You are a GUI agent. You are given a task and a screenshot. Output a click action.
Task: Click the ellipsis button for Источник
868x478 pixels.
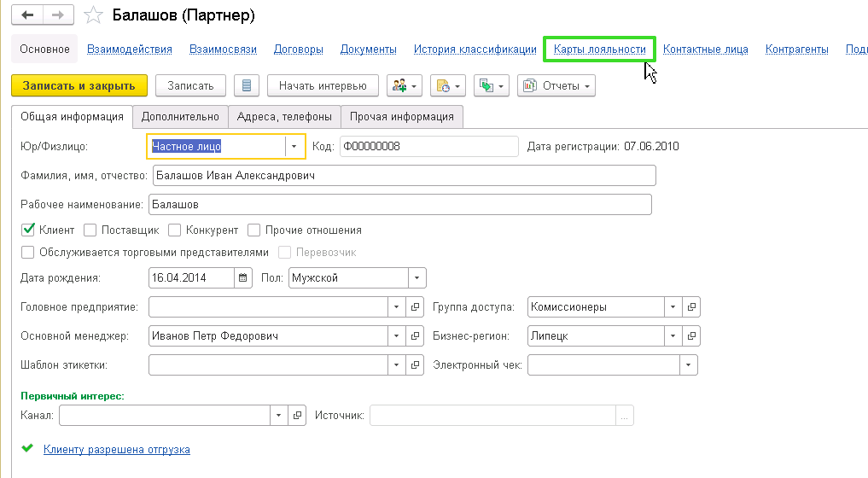(625, 416)
